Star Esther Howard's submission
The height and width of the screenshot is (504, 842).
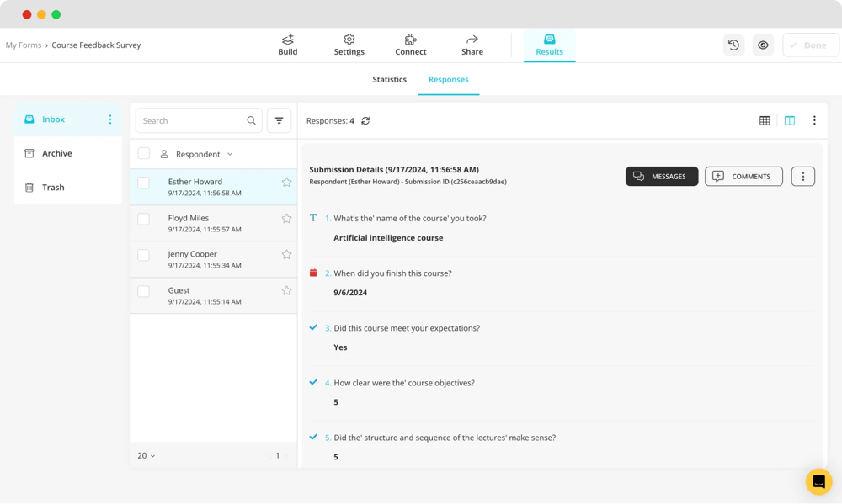click(x=286, y=183)
